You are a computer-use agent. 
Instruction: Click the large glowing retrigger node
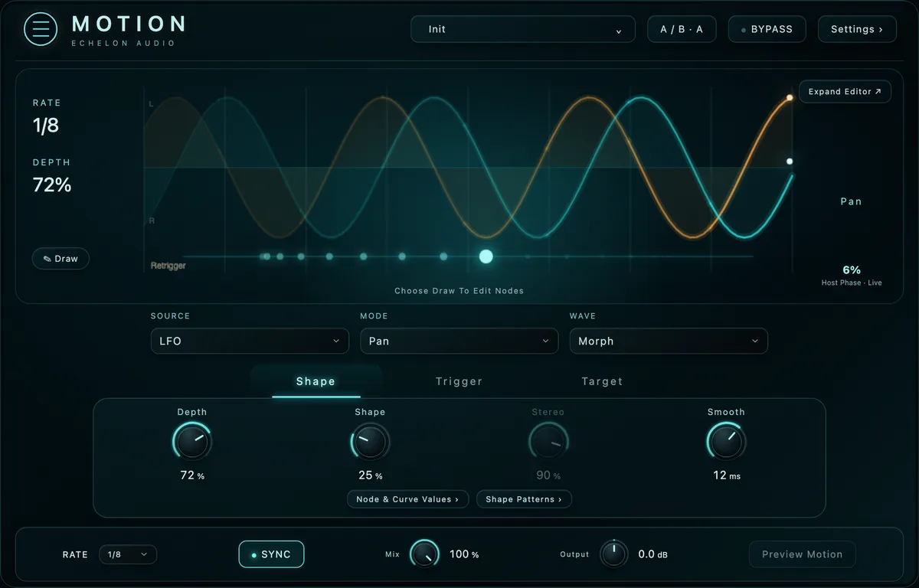[x=486, y=256]
